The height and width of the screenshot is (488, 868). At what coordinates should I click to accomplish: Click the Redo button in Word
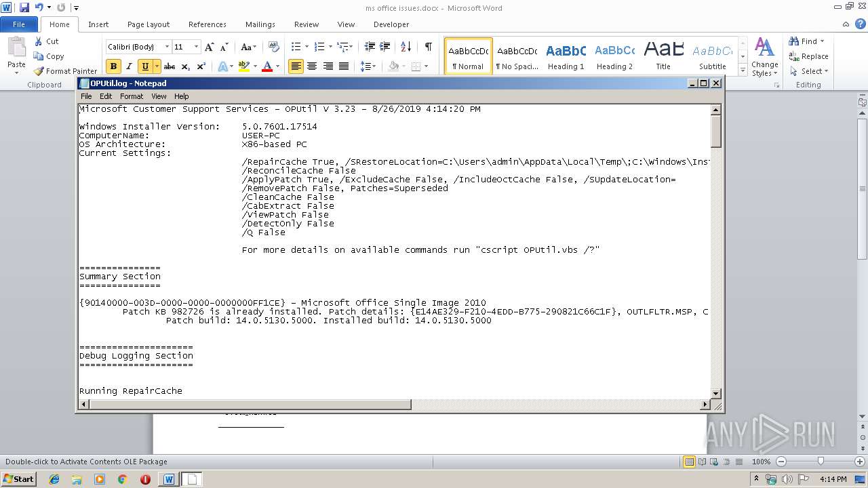pos(61,7)
